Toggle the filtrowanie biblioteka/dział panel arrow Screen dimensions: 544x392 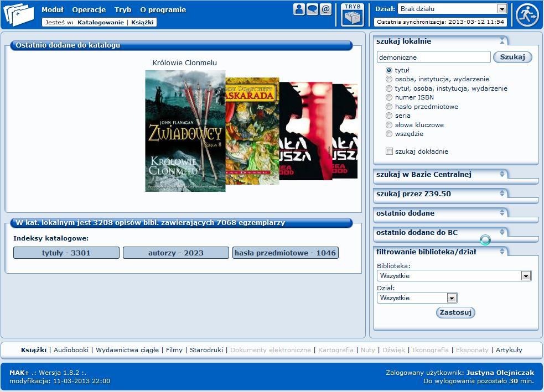tap(502, 252)
